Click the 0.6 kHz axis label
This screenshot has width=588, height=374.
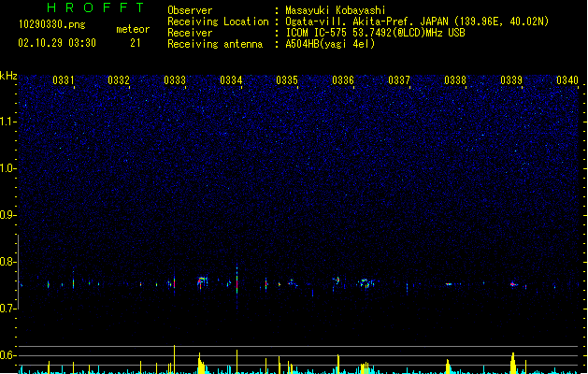click(x=8, y=355)
